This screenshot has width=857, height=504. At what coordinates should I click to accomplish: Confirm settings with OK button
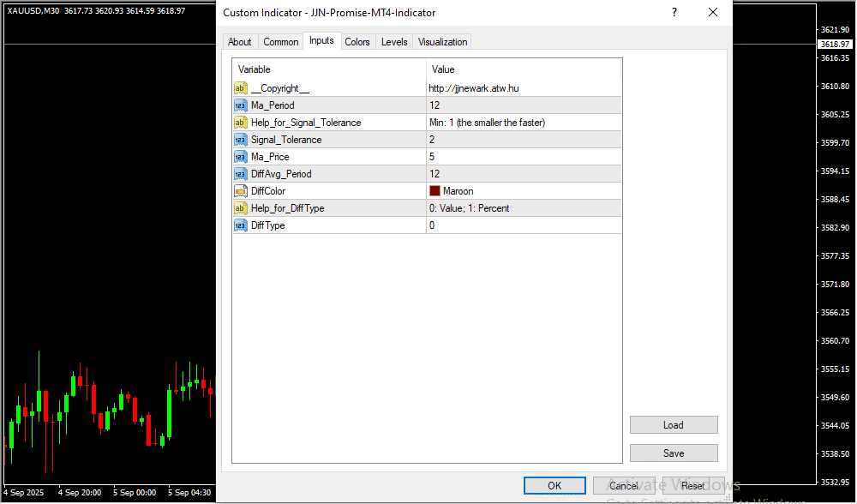pyautogui.click(x=554, y=486)
